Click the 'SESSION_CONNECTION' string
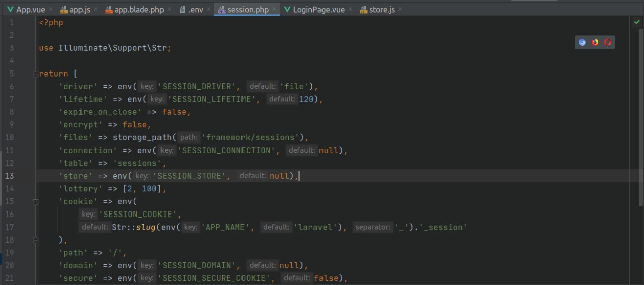 click(226, 150)
